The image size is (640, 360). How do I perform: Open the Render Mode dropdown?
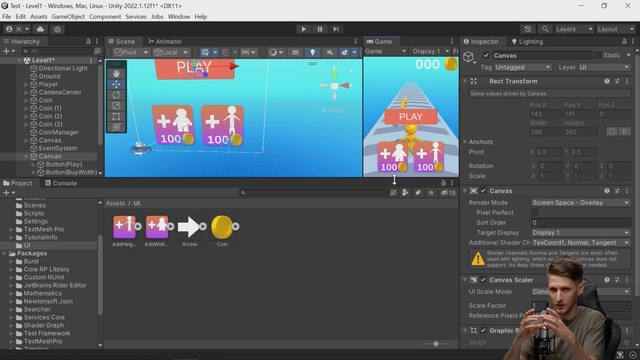[x=580, y=202]
